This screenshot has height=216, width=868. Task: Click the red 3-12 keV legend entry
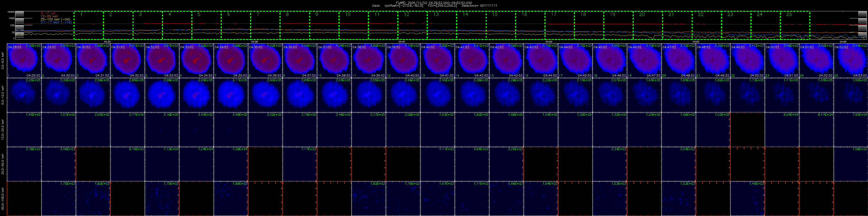click(x=48, y=13)
